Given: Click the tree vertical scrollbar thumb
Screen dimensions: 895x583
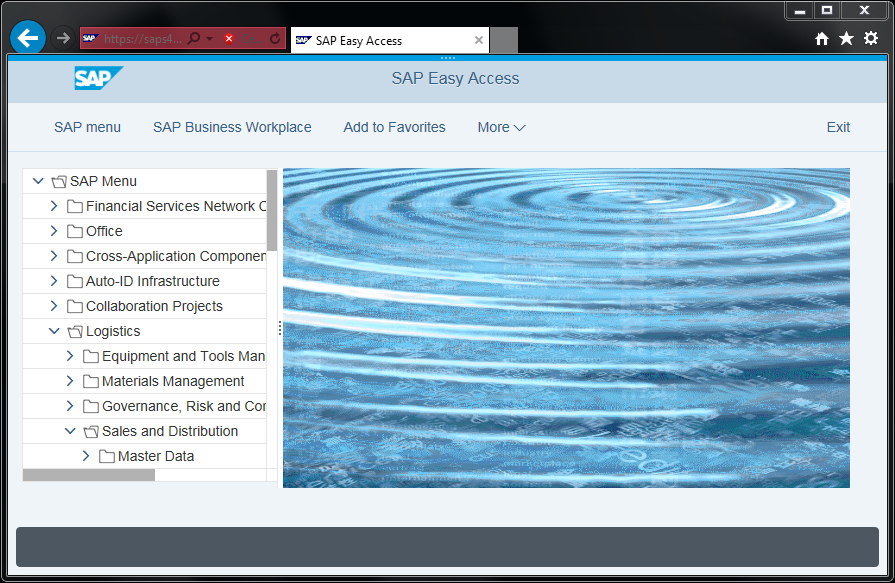Looking at the screenshot, I should [x=272, y=210].
